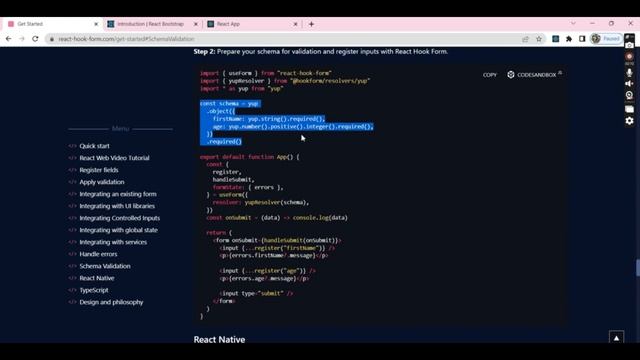This screenshot has height=360, width=640.
Task: Toggle the microphone on the recorder bar
Action: click(x=629, y=73)
